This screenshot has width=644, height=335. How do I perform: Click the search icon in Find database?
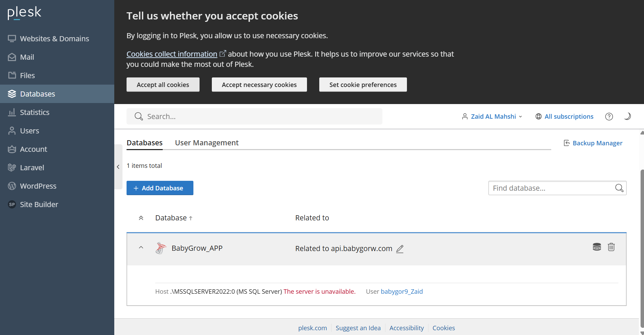coord(619,188)
